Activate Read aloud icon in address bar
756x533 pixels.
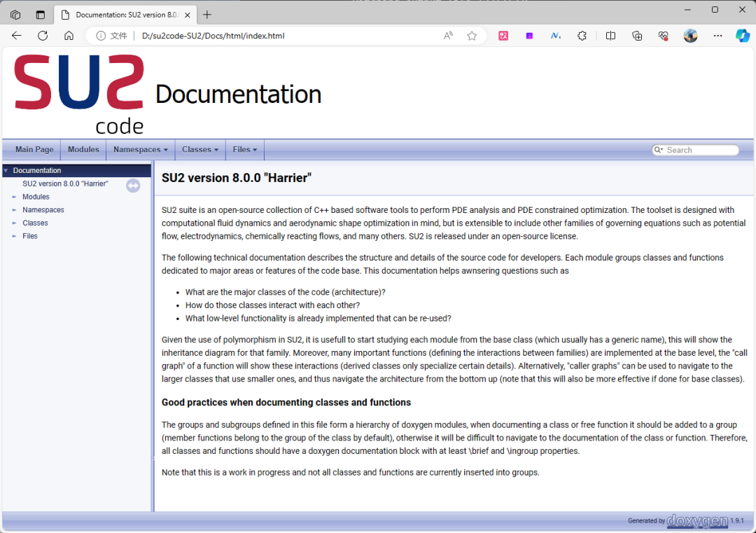point(449,36)
